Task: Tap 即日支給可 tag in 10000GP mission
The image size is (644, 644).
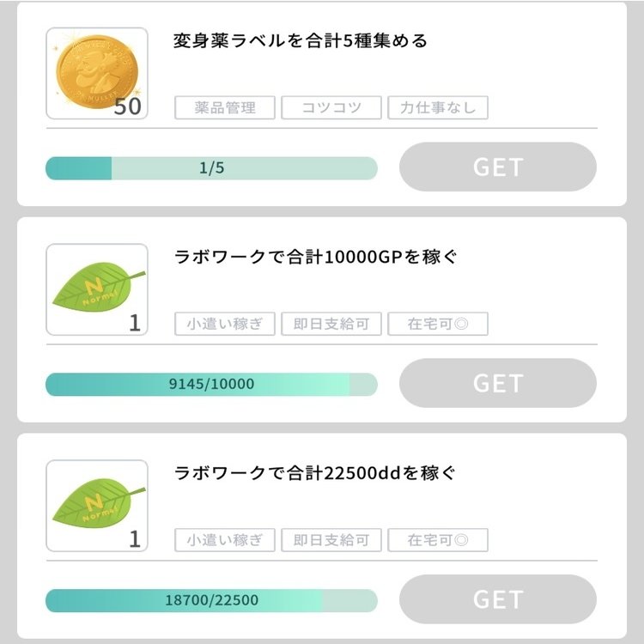Action: [x=332, y=325]
